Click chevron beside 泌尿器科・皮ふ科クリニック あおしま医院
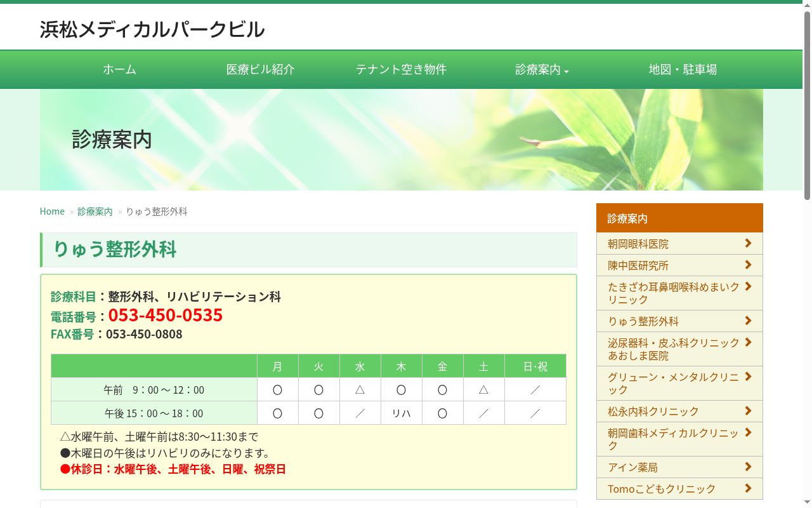812x508 pixels. [748, 342]
